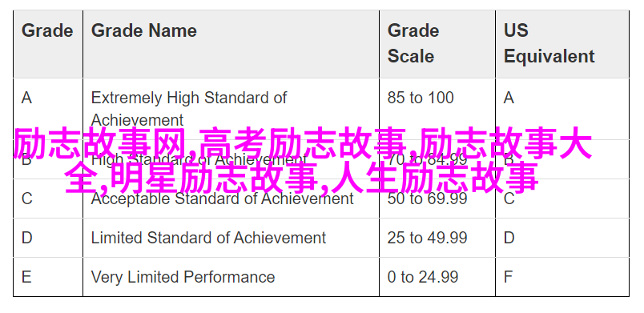
Task: Click the D cell under US Equivalent
Action: click(562, 238)
